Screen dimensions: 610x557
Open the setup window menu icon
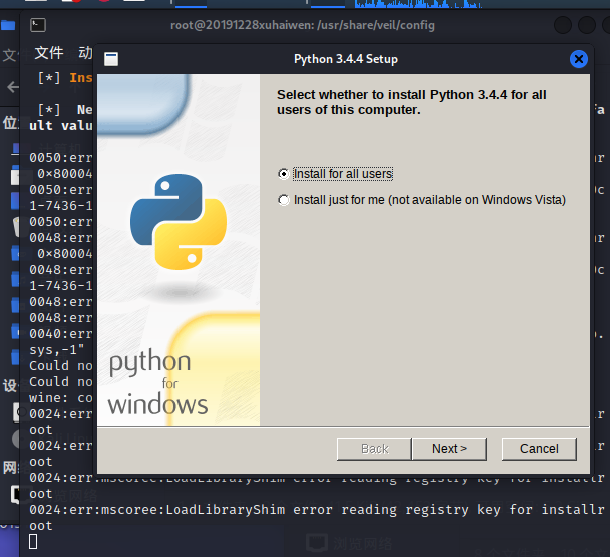(111, 59)
